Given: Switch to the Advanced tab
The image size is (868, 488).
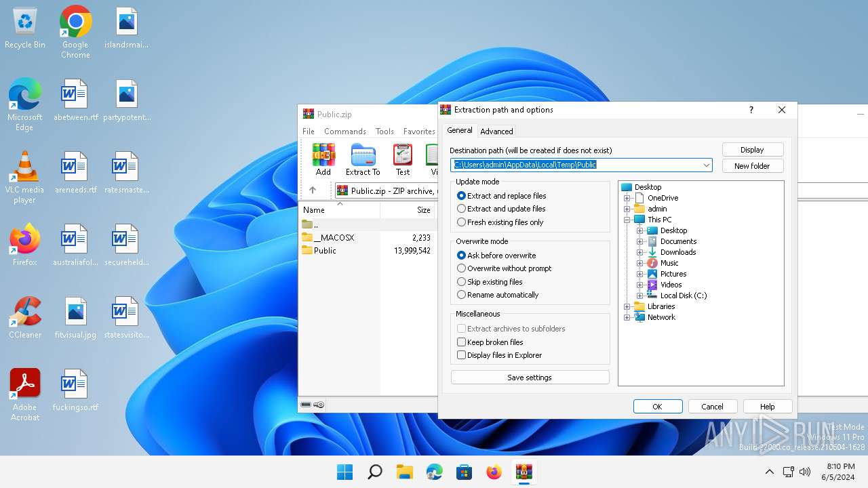Looking at the screenshot, I should [496, 131].
